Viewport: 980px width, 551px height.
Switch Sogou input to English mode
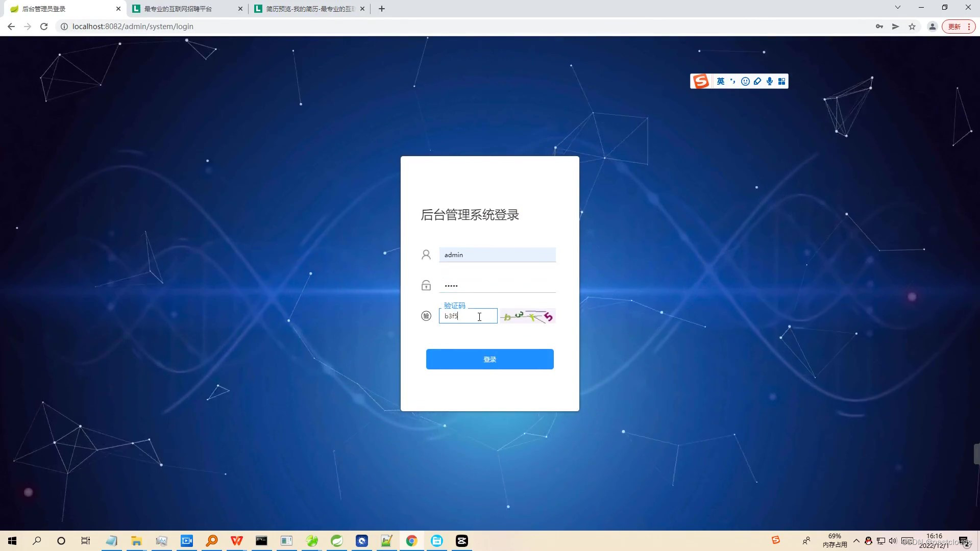pyautogui.click(x=720, y=81)
